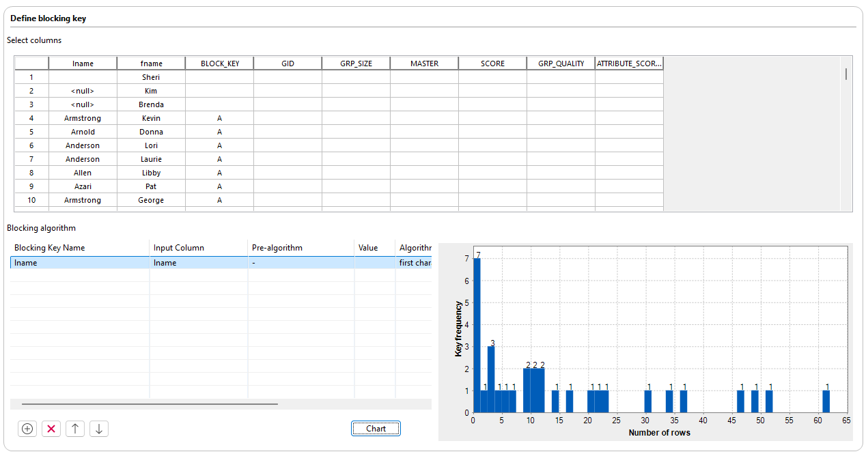Screen dimensions: 868x454
Task: Click the add blocking key plus icon
Action: (x=27, y=429)
